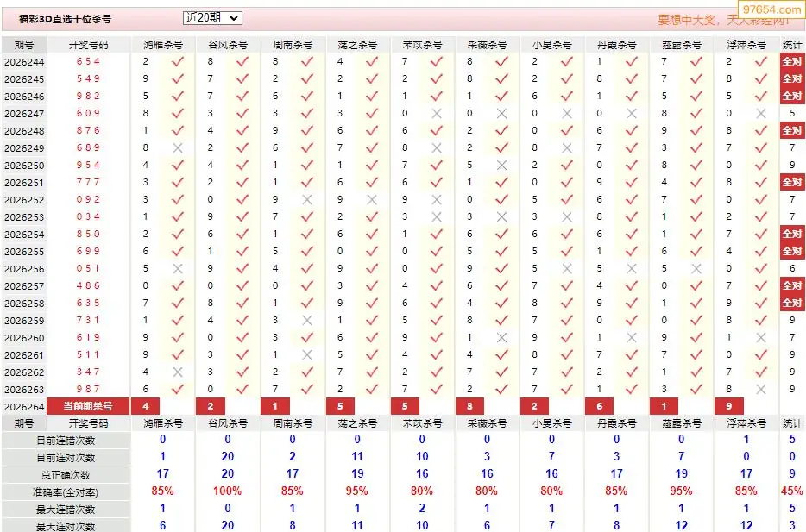The image size is (806, 532).
Task: Select the 目前连错次数 row label
Action: click(66, 441)
